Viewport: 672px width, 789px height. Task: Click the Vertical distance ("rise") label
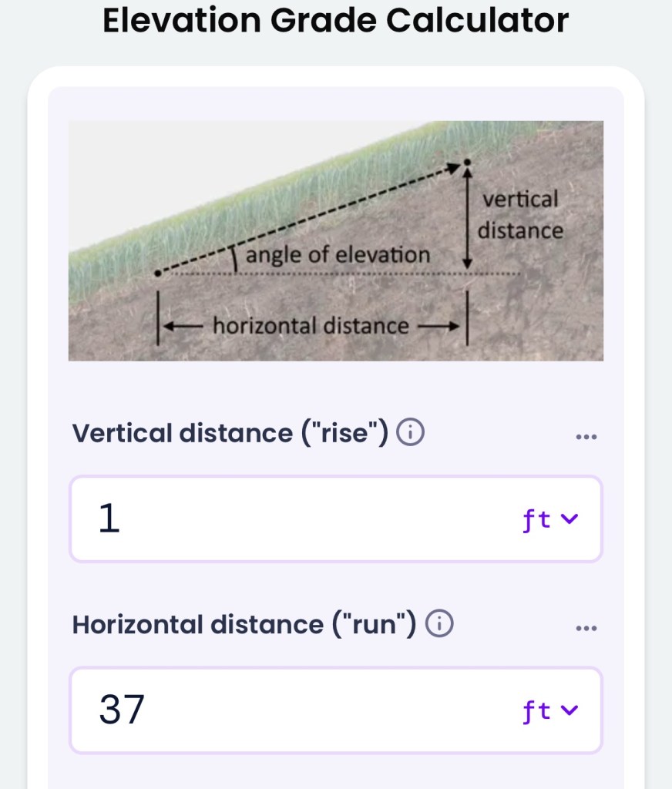click(230, 434)
